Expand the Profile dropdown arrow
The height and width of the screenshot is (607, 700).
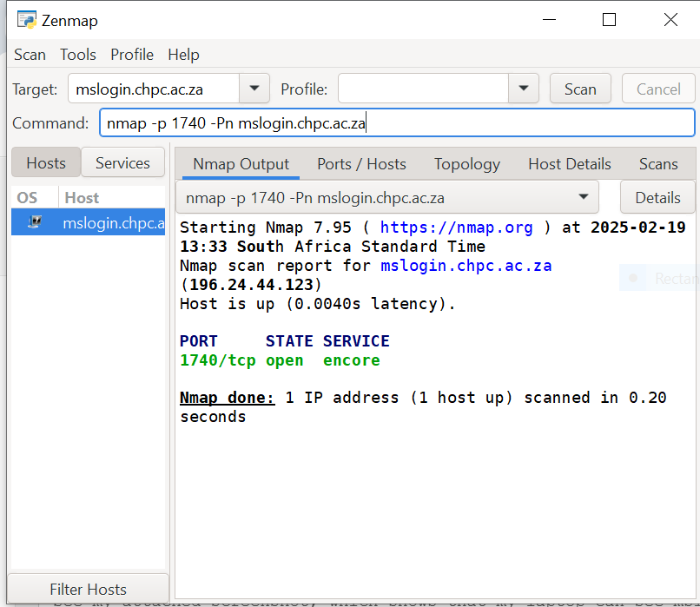[524, 89]
